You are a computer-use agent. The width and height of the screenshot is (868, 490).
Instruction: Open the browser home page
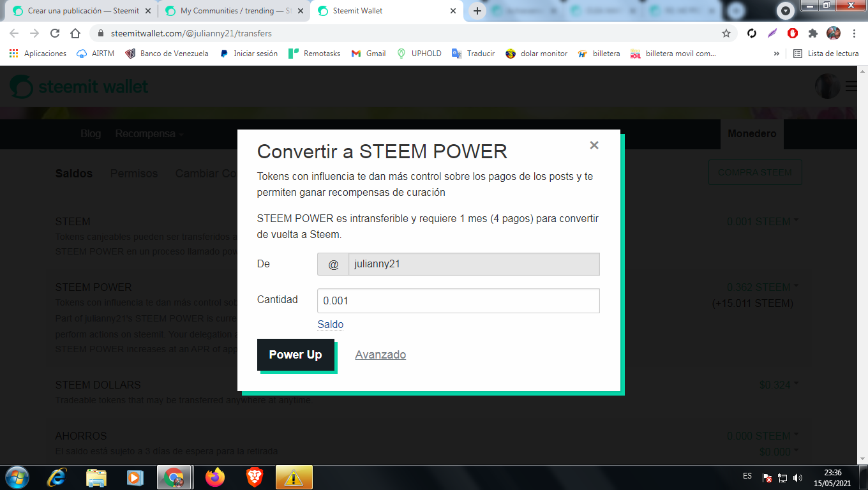pyautogui.click(x=75, y=33)
